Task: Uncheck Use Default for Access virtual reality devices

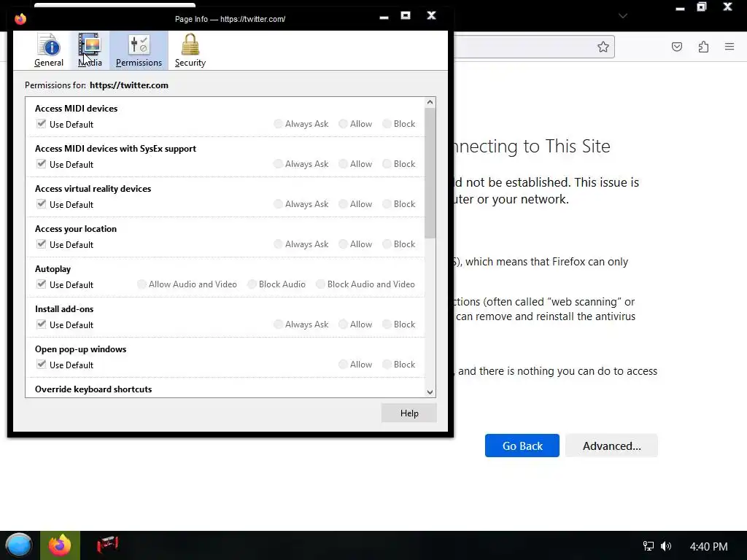Action: (x=42, y=204)
